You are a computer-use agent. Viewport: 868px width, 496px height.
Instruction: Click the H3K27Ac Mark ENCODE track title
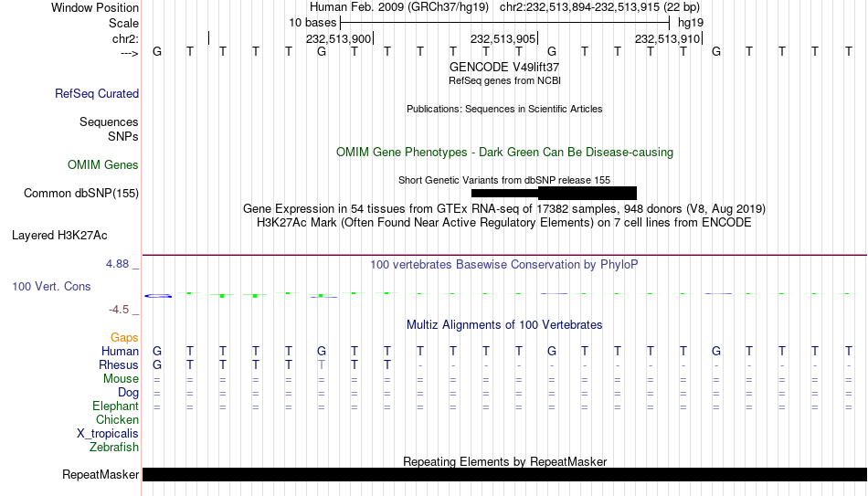(x=504, y=223)
